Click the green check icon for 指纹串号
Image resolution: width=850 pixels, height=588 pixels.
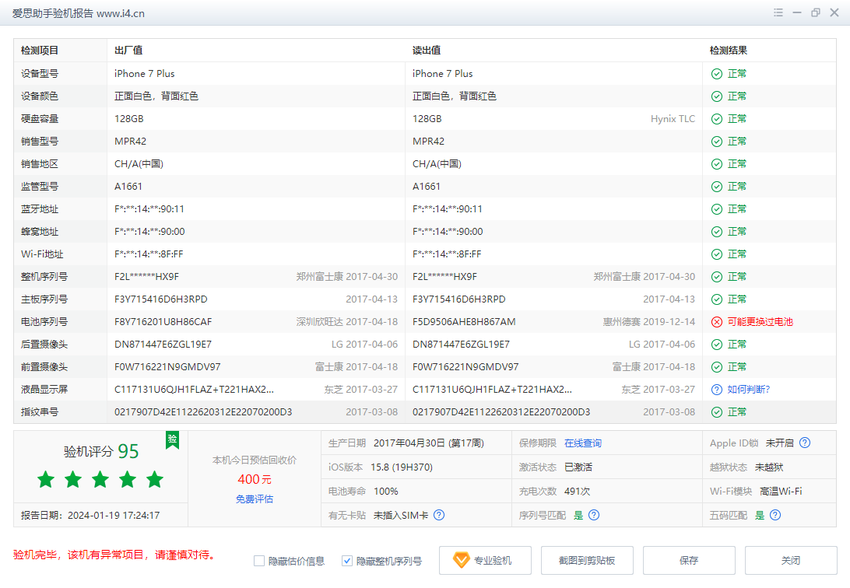click(717, 412)
